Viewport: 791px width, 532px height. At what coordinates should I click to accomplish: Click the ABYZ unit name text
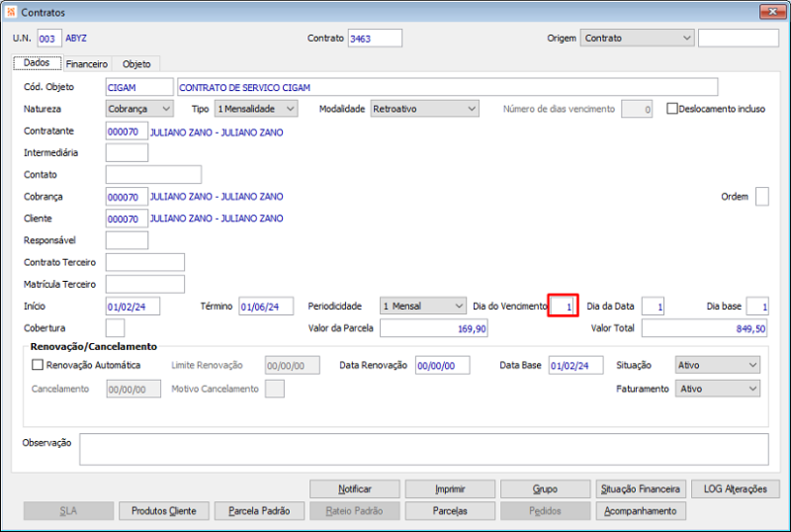(x=76, y=38)
